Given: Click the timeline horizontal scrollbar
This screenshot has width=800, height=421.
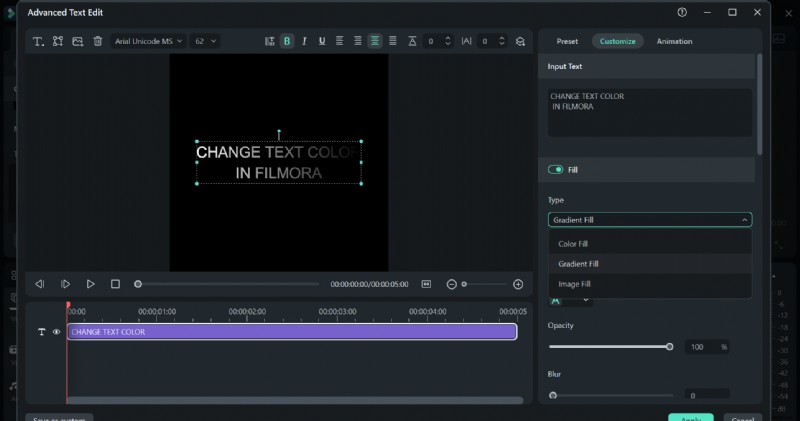Looking at the screenshot, I should coord(295,400).
